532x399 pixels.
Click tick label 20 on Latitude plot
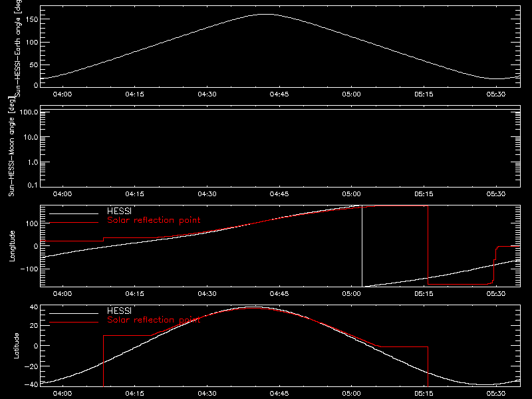tap(34, 325)
